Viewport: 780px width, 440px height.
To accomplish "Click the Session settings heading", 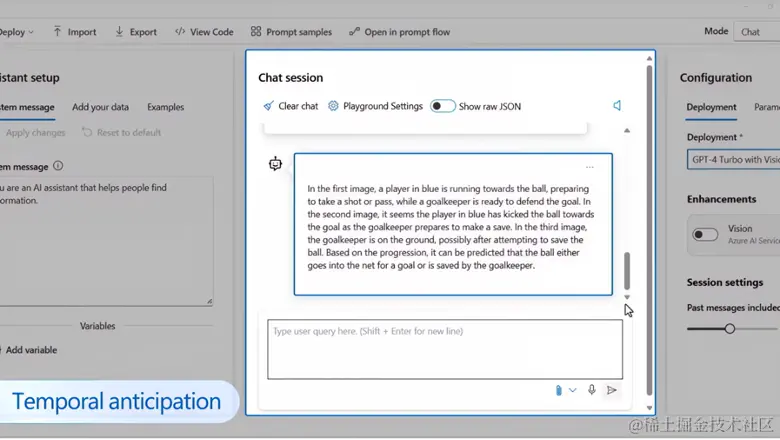I will pos(725,282).
